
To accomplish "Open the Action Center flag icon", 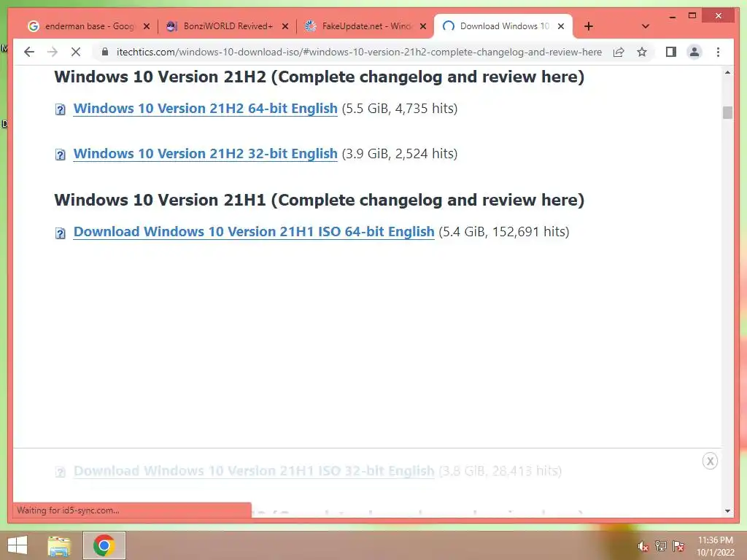I will (x=678, y=545).
